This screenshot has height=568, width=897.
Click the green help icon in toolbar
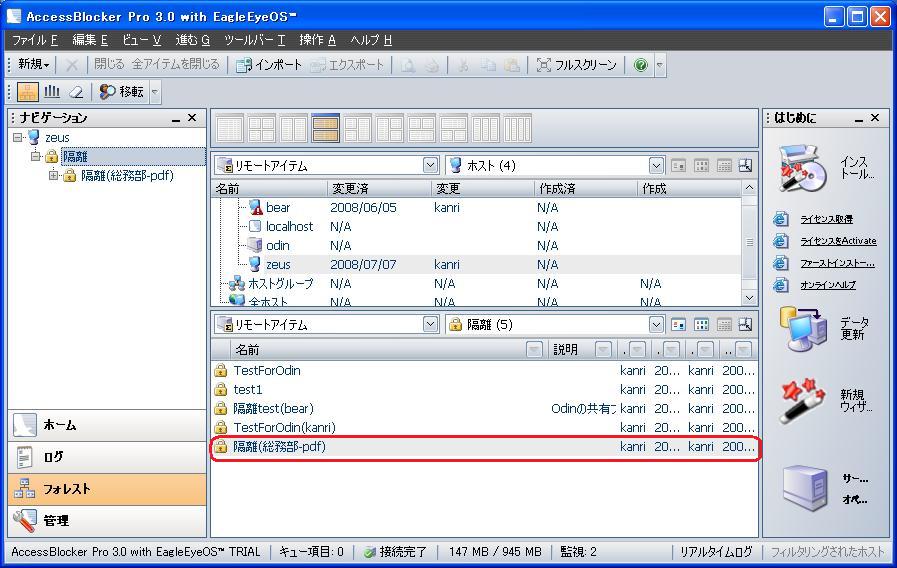(x=641, y=65)
